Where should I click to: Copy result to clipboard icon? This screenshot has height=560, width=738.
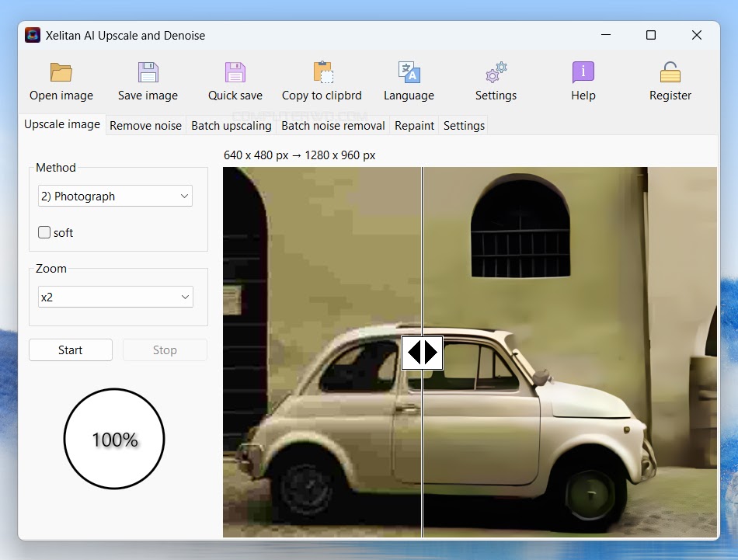pos(323,72)
